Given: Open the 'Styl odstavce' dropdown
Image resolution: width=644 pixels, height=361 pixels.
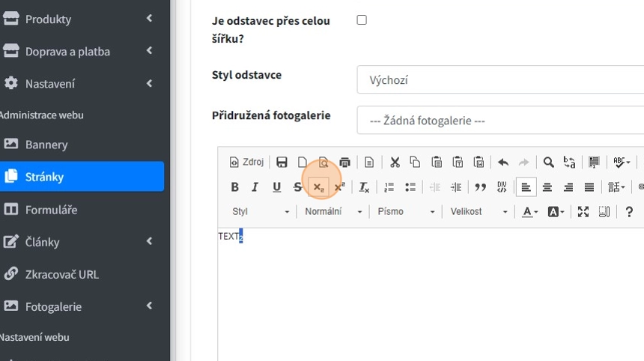Looking at the screenshot, I should (x=500, y=80).
